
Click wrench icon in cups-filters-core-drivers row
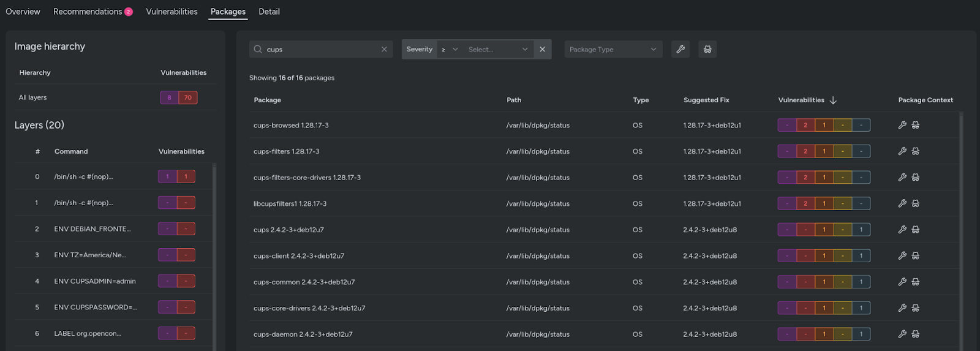pos(902,178)
